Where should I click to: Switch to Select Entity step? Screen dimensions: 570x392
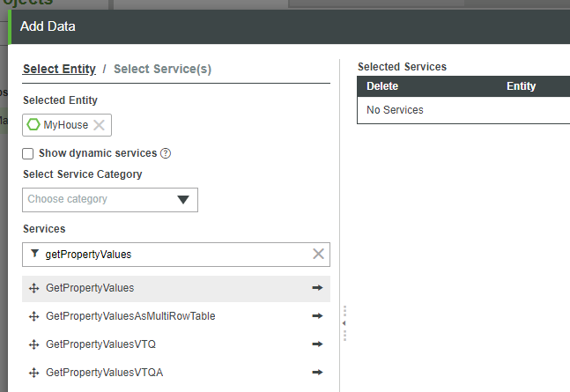click(59, 69)
